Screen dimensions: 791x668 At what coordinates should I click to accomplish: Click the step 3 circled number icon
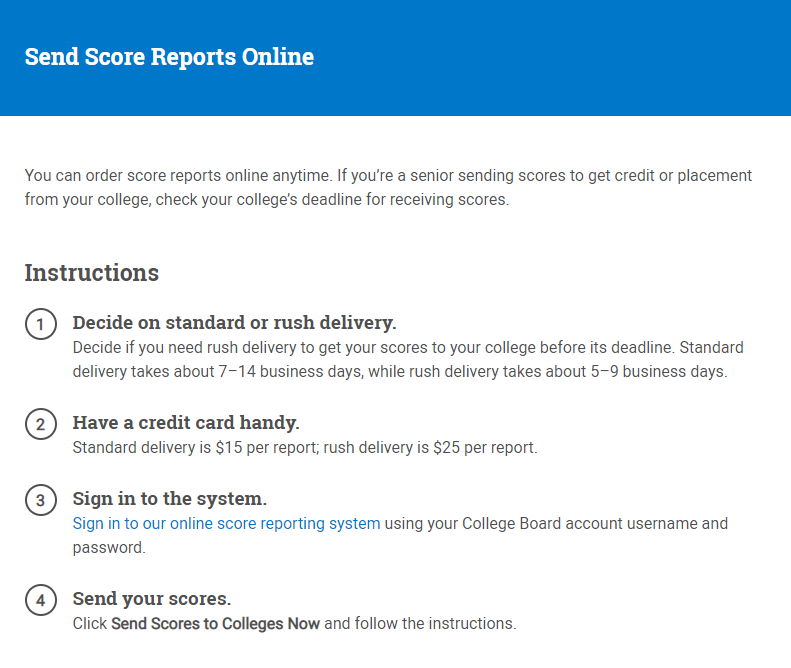coord(40,501)
